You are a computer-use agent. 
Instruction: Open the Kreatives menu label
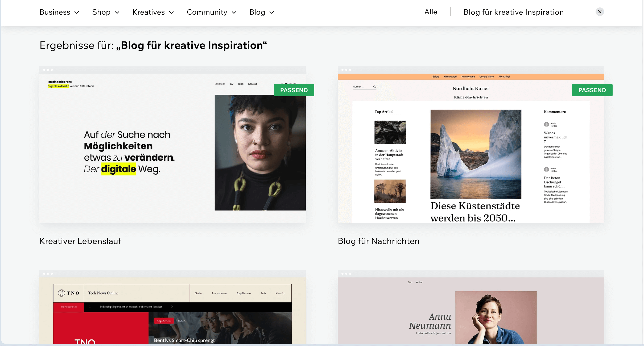tap(148, 12)
